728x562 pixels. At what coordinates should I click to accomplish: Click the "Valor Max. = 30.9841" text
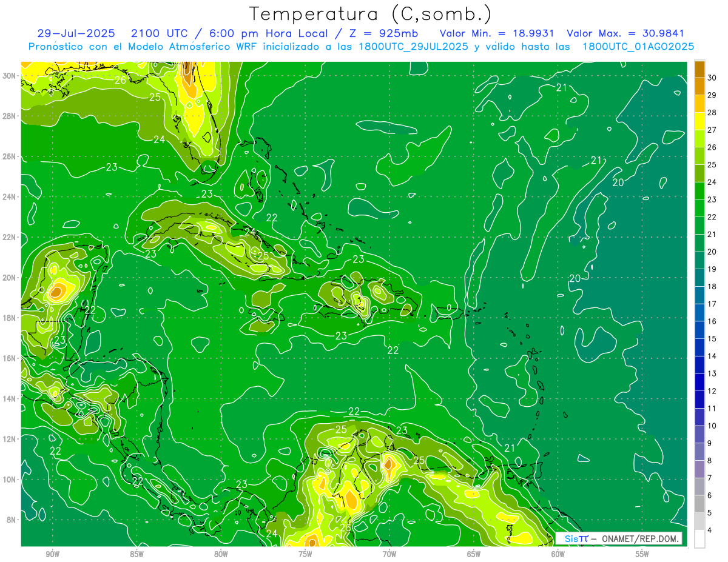[x=625, y=33]
